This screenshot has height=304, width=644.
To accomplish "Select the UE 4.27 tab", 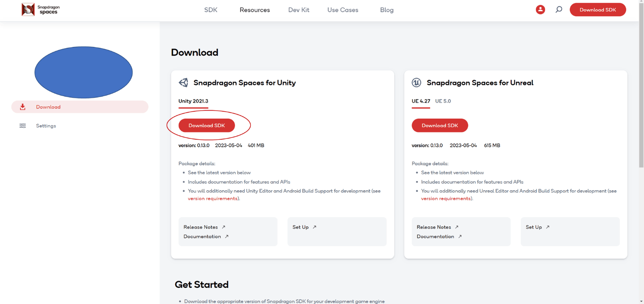I will (x=421, y=101).
